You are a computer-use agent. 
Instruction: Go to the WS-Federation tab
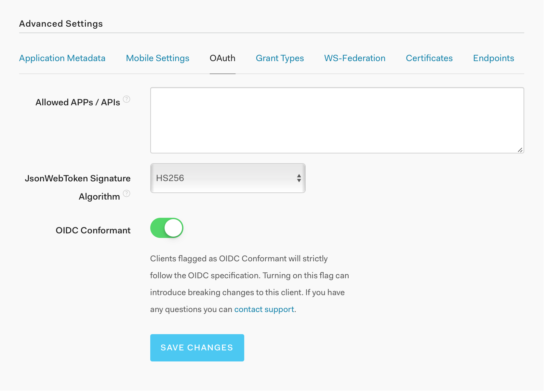354,58
